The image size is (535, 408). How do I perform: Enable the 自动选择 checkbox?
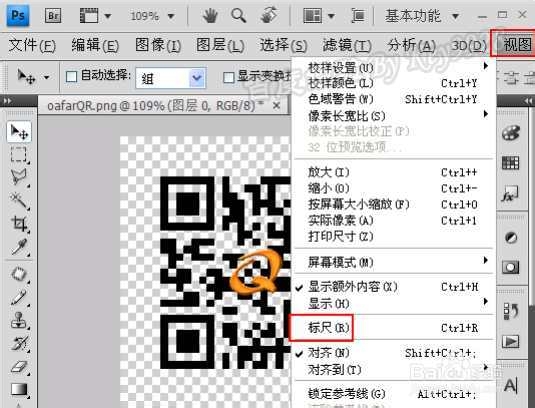click(x=71, y=77)
